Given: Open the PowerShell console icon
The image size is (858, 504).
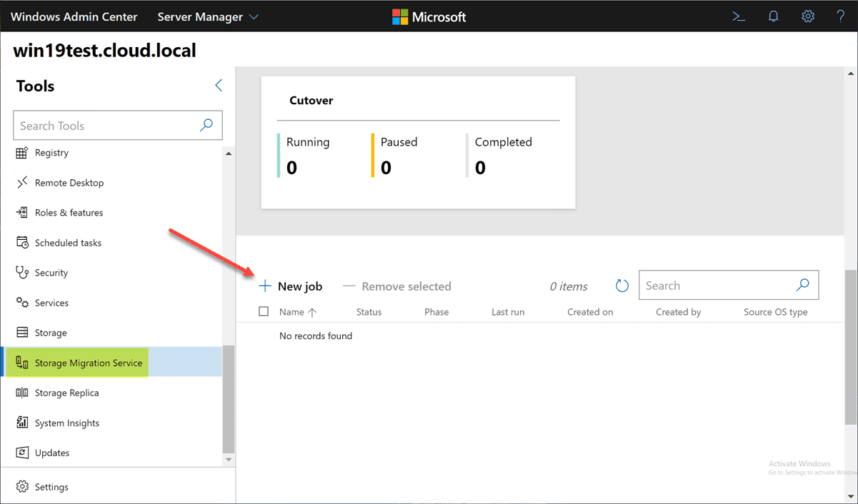Looking at the screenshot, I should pyautogui.click(x=739, y=16).
